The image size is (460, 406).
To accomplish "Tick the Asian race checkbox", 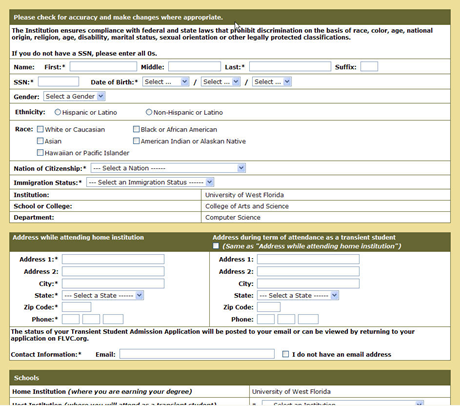I will point(40,141).
